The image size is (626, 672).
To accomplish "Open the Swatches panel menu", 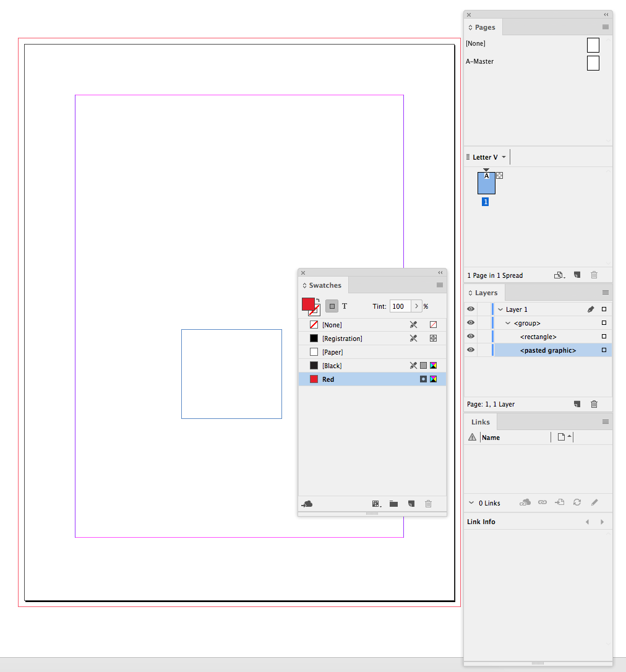I will [439, 285].
